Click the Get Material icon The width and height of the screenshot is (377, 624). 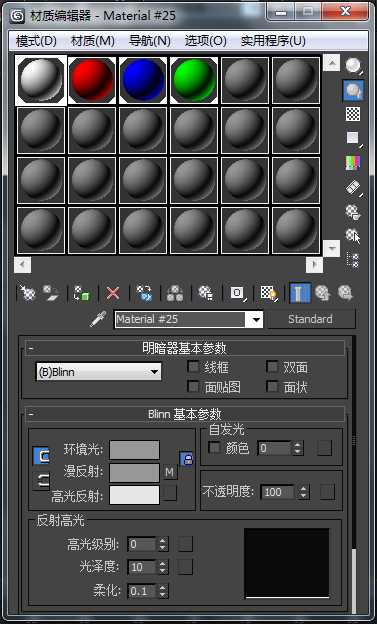[28, 293]
